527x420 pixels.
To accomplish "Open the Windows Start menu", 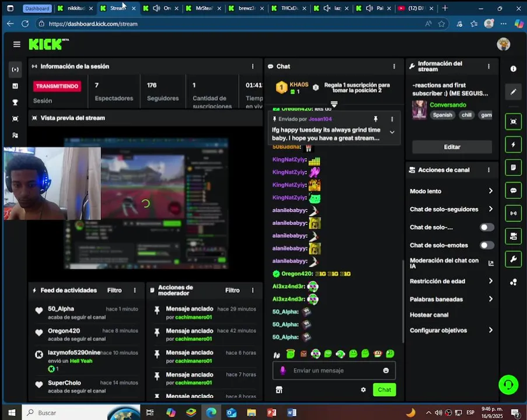I will (x=12, y=412).
